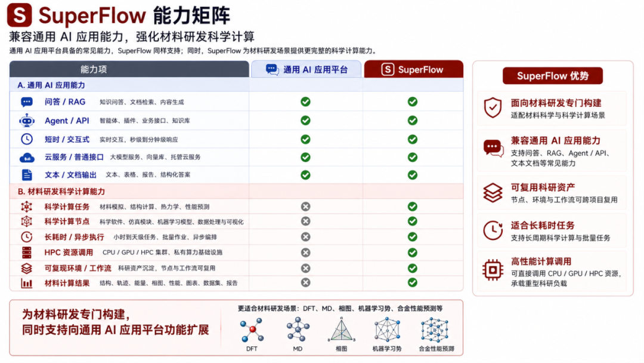Select the 能力项 column header
This screenshot has width=644, height=363.
coord(129,69)
